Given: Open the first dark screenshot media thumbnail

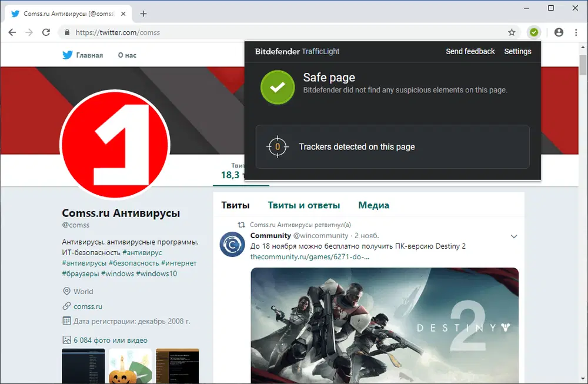Looking at the screenshot, I should [83, 366].
